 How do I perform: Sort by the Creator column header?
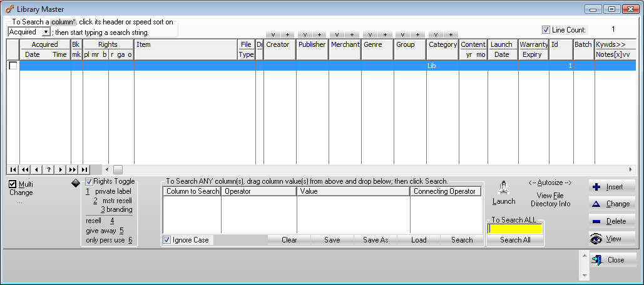[x=280, y=49]
